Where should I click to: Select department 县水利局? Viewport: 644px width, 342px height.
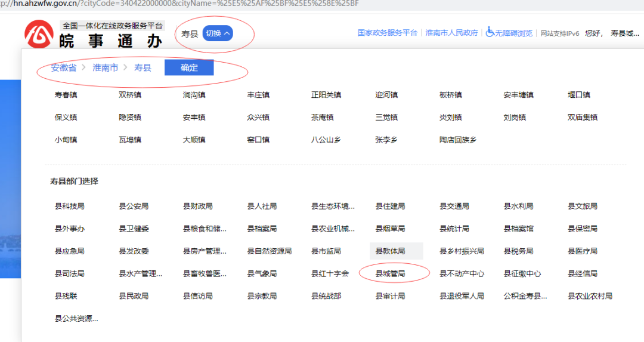coord(518,207)
